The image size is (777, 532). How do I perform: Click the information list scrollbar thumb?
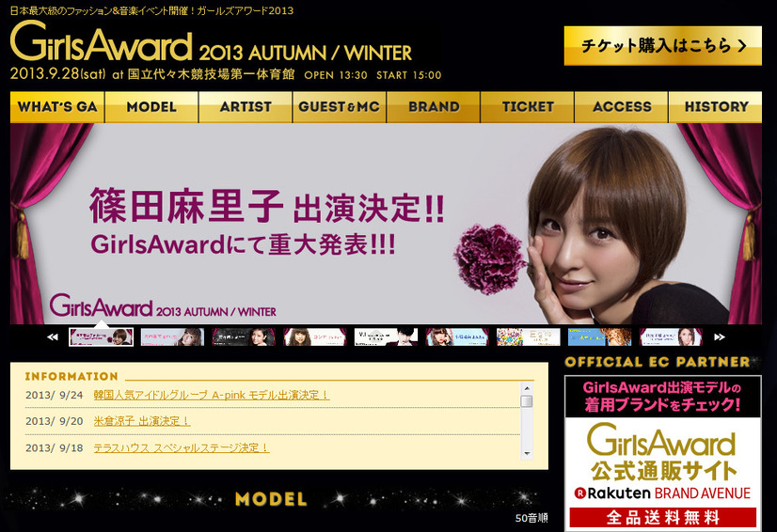pos(527,401)
